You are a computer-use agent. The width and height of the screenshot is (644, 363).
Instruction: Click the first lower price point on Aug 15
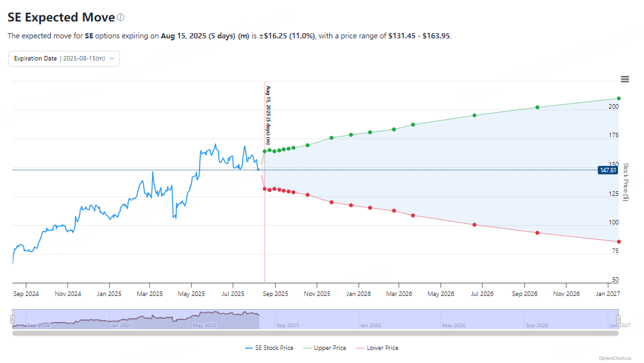(x=265, y=189)
